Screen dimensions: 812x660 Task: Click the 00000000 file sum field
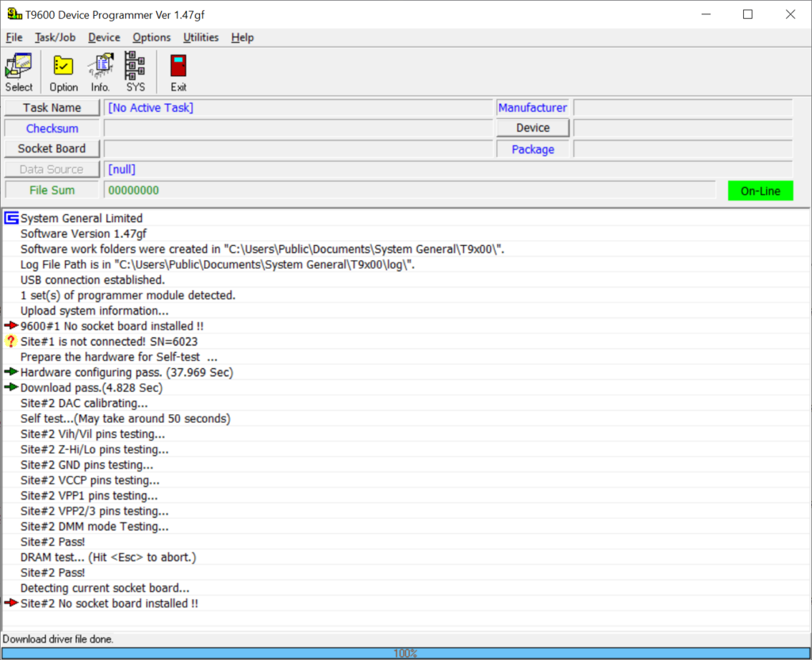pos(410,190)
